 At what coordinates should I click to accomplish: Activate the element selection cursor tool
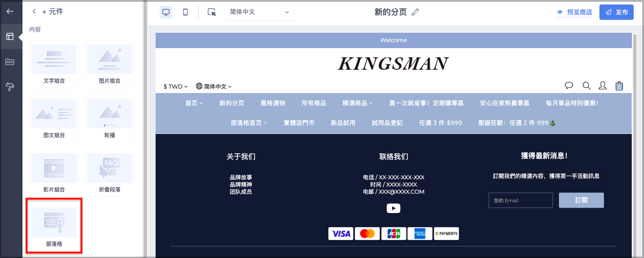click(x=212, y=12)
